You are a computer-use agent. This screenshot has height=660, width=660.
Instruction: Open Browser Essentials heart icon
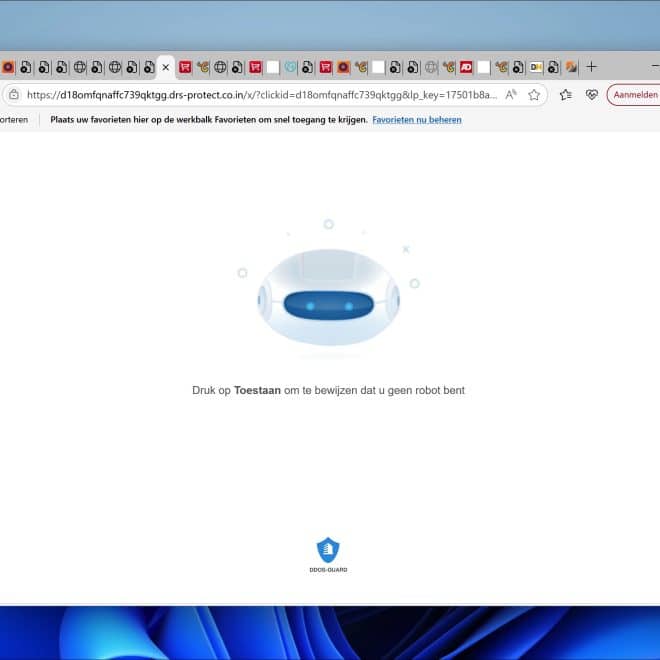tap(591, 95)
